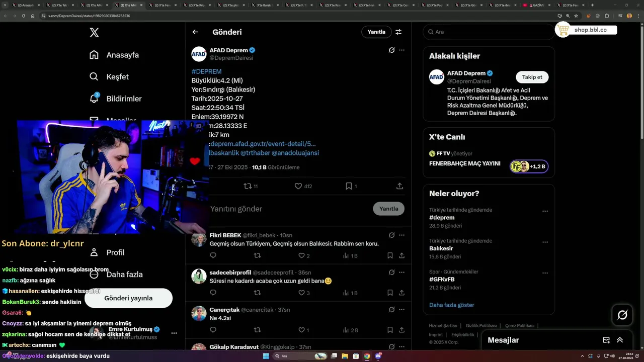
Task: Like Fikri BEBEK's reply
Action: pyautogui.click(x=304, y=255)
